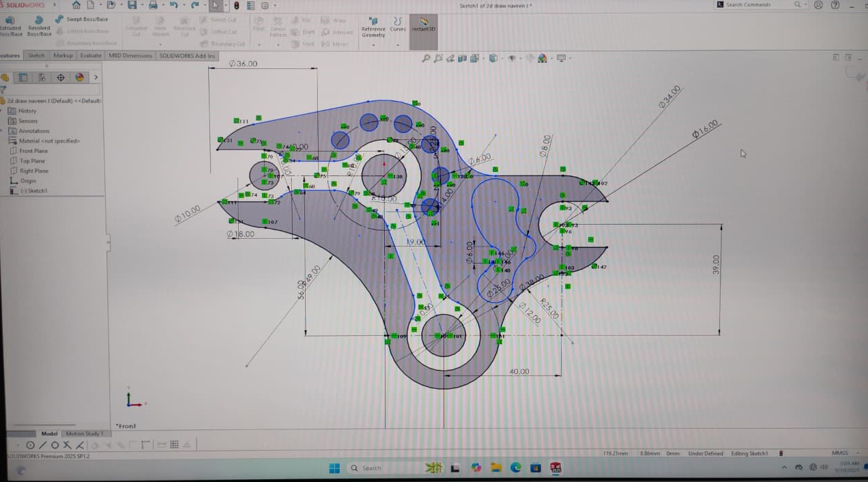Click the Revolved Boss/Base tool
Image resolution: width=868 pixels, height=482 pixels.
39,25
